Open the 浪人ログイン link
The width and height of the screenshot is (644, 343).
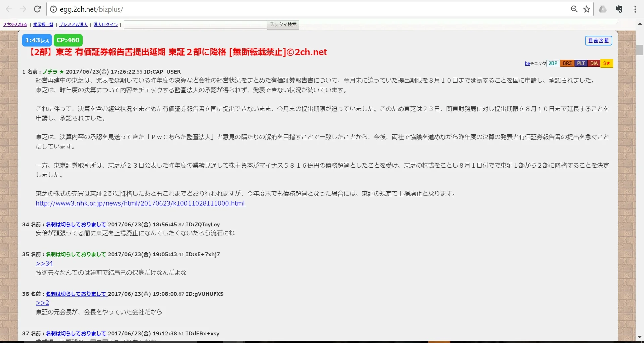click(x=106, y=24)
